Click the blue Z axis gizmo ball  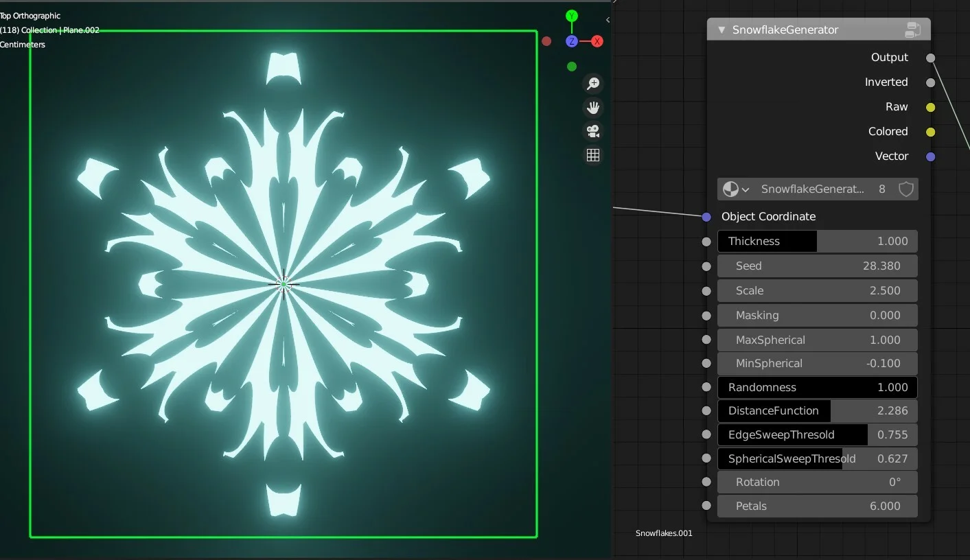[x=572, y=41]
